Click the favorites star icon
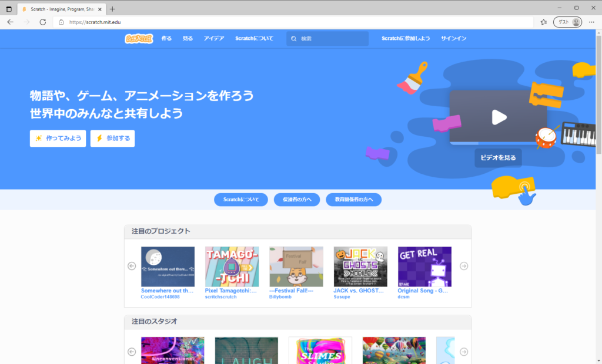602x364 pixels. [544, 22]
